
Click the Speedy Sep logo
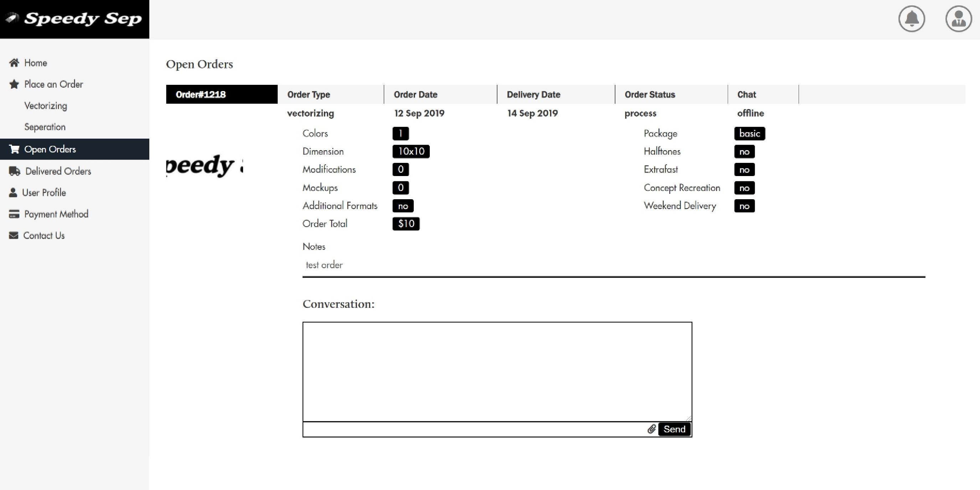[x=74, y=19]
